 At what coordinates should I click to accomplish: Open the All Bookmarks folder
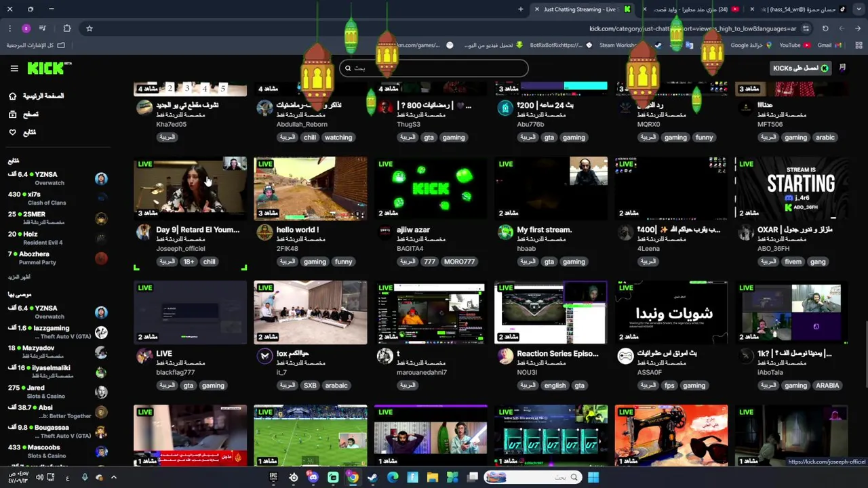[36, 45]
